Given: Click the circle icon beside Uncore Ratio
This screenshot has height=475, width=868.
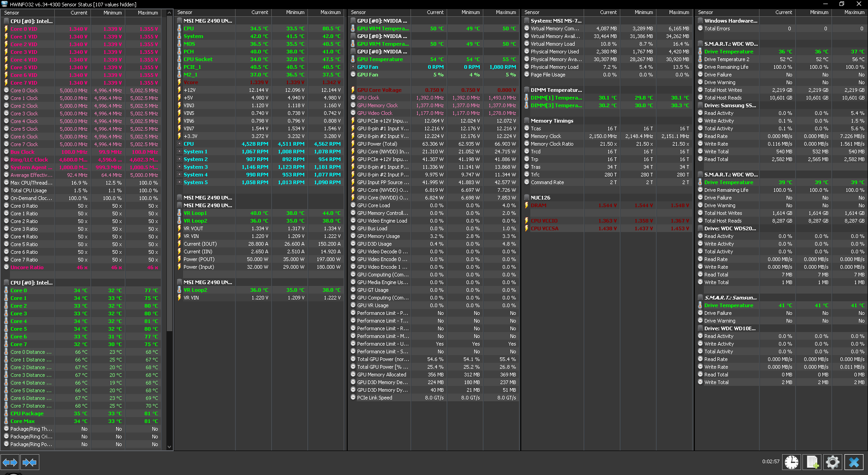Looking at the screenshot, I should pyautogui.click(x=6, y=267).
